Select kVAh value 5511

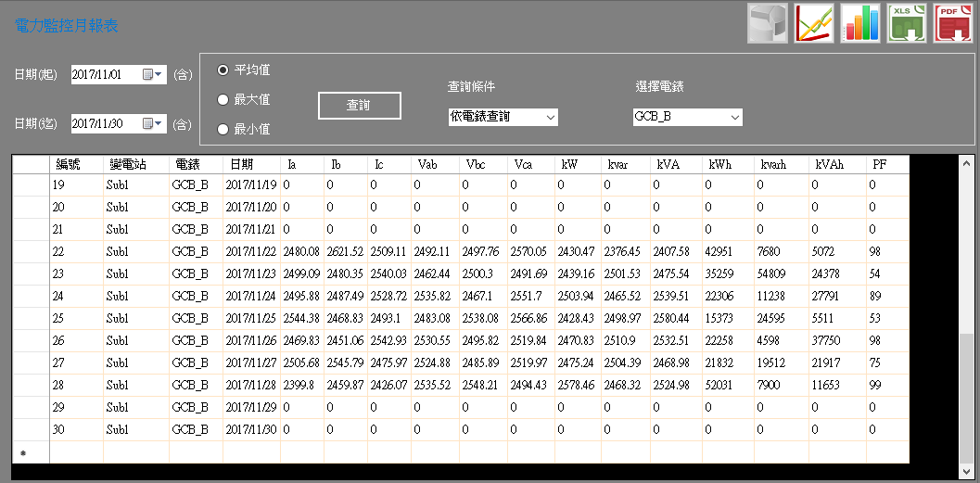pos(837,318)
